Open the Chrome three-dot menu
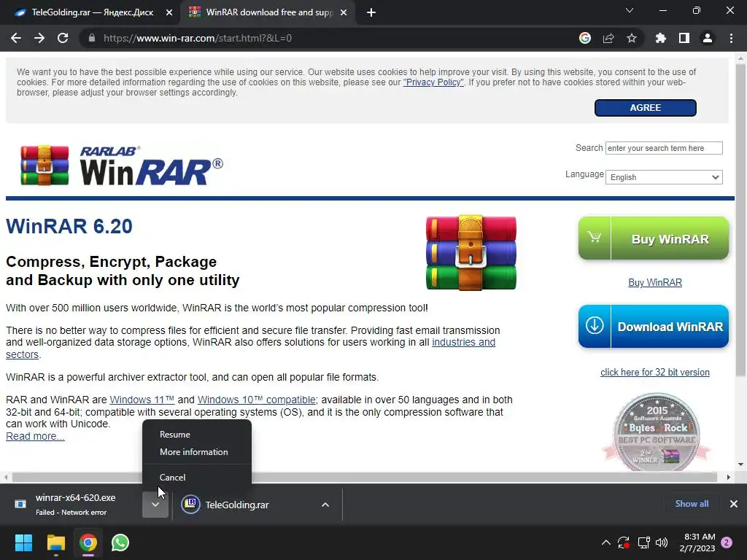This screenshot has width=747, height=560. point(731,38)
